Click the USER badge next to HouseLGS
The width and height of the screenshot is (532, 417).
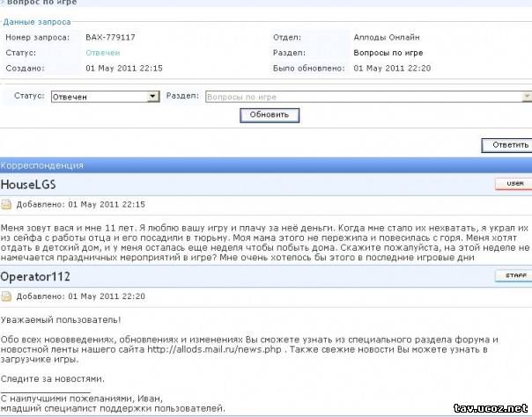(513, 184)
